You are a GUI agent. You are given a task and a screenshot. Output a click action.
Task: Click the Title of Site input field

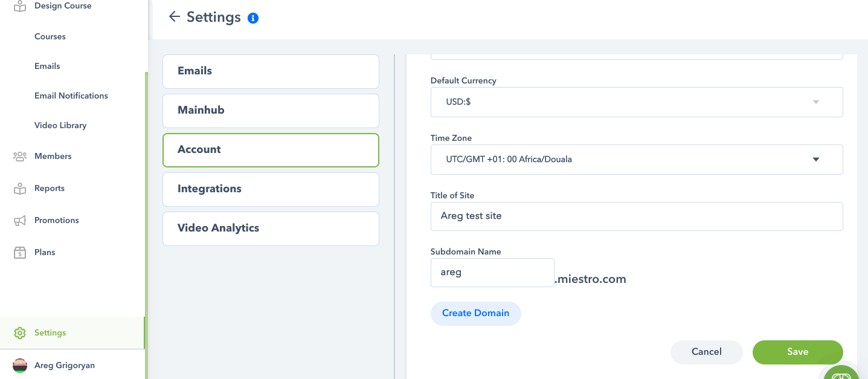[x=637, y=216]
